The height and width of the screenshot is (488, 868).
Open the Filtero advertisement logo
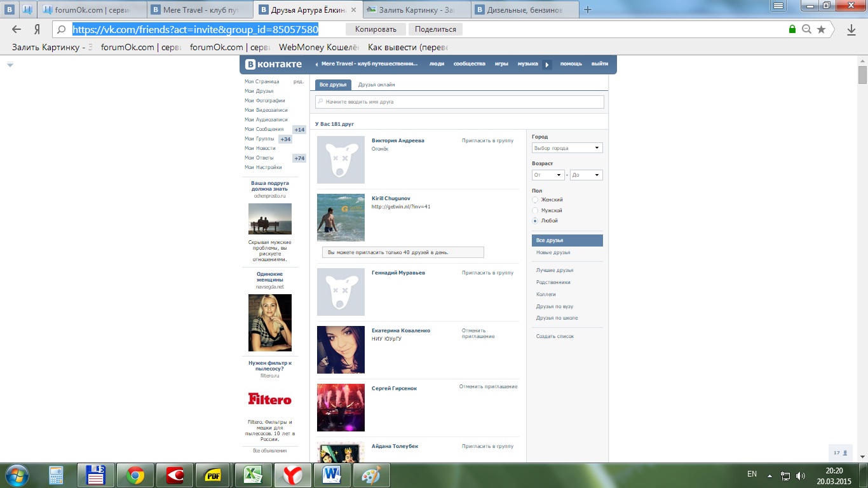(270, 399)
